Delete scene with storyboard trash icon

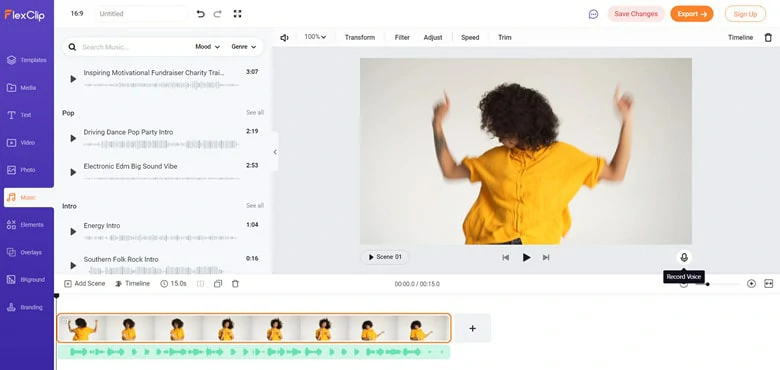pos(235,284)
